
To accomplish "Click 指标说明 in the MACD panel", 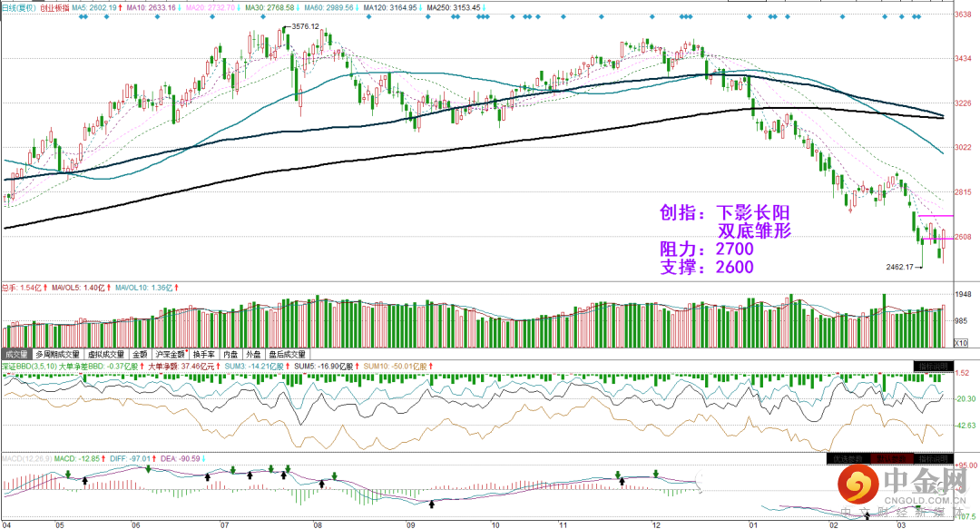I will tap(933, 459).
